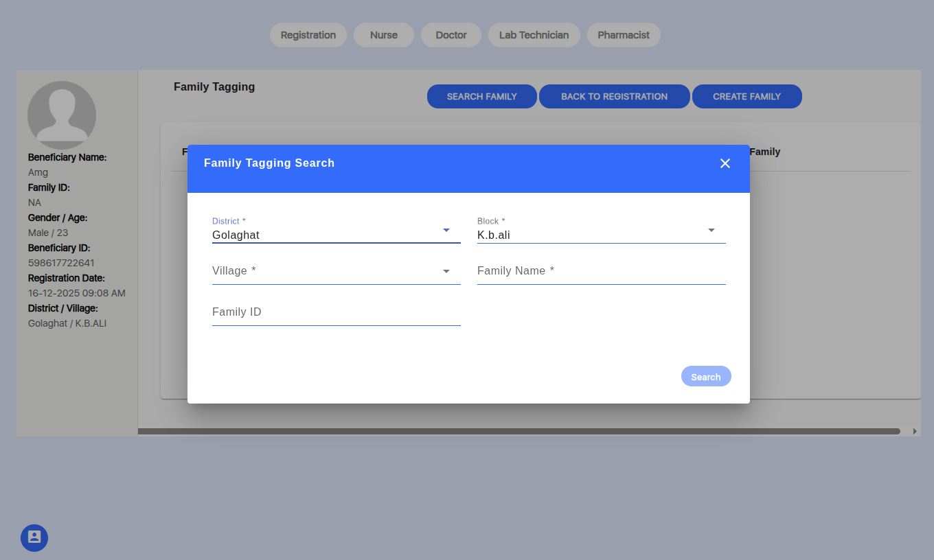Open the Pharmacist tab
Viewport: 934px width, 560px height.
tap(624, 35)
